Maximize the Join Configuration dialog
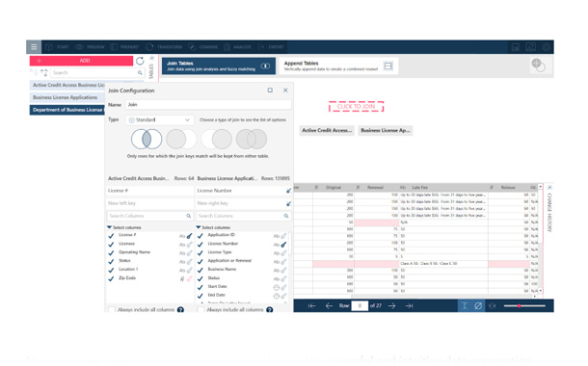 (270, 91)
